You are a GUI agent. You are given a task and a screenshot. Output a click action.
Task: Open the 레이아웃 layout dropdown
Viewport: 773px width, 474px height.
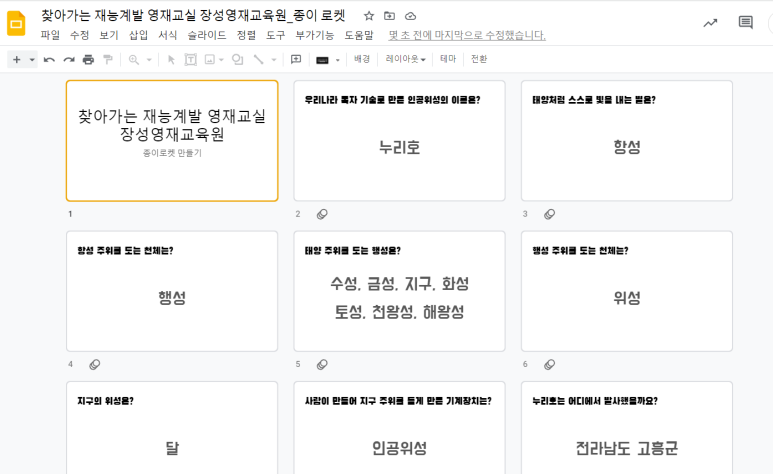[x=405, y=59]
